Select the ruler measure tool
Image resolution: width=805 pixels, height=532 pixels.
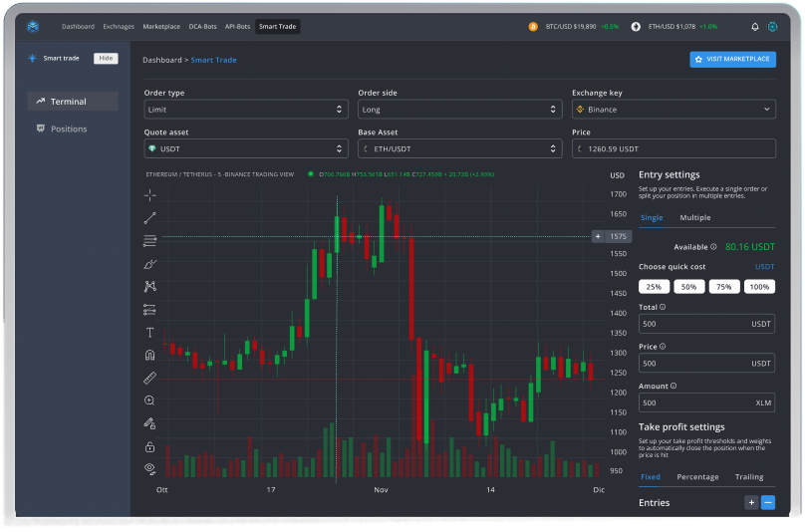click(150, 378)
